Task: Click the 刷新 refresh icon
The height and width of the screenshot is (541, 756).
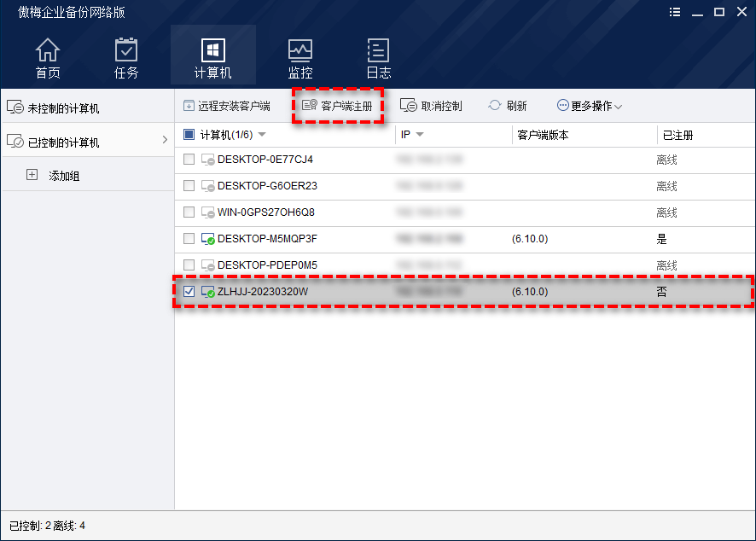Action: pyautogui.click(x=495, y=106)
